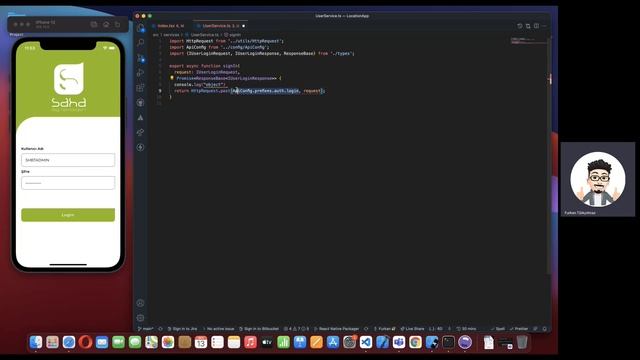Viewport: 640px width, 360px height.
Task: Open the Run and Debug view
Action: coord(140,73)
